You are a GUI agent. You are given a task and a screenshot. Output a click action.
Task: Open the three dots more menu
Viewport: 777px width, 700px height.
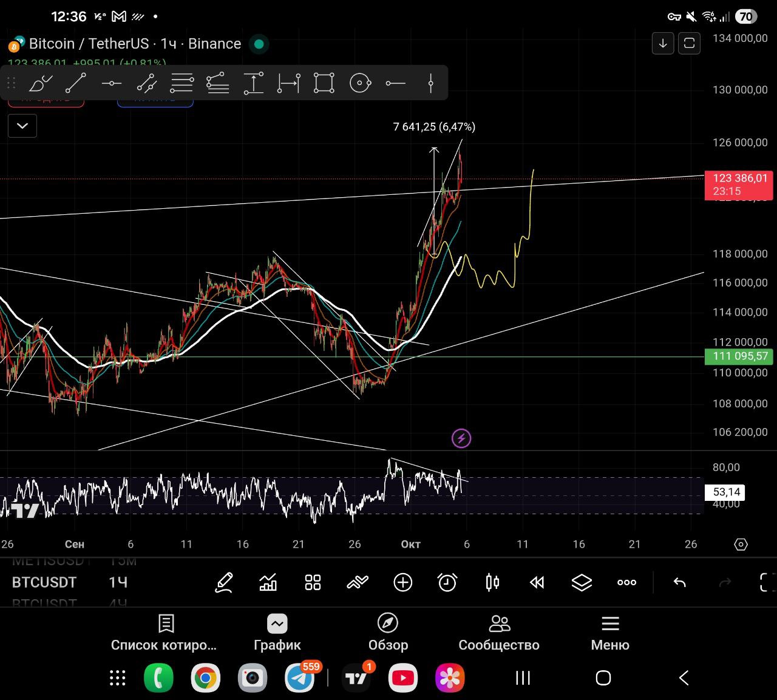626,583
